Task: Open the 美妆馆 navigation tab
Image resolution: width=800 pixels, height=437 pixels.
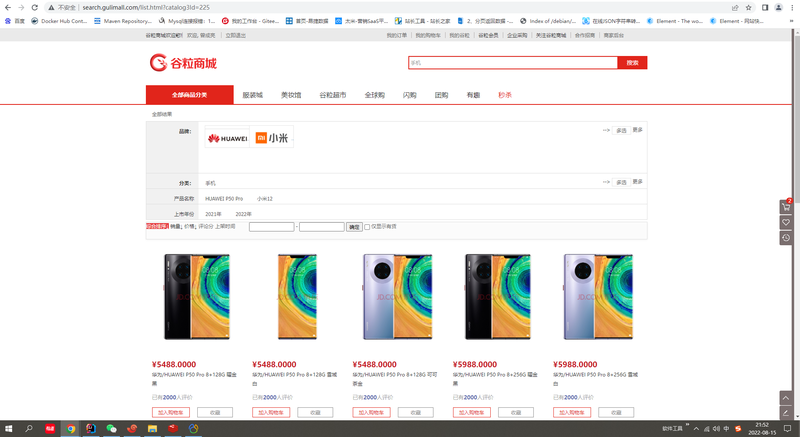Action: [291, 95]
